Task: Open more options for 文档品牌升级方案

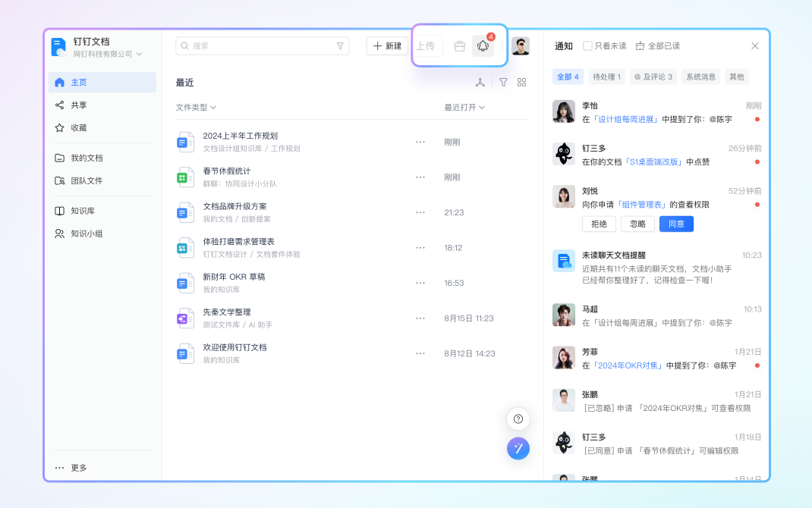Action: pyautogui.click(x=420, y=212)
